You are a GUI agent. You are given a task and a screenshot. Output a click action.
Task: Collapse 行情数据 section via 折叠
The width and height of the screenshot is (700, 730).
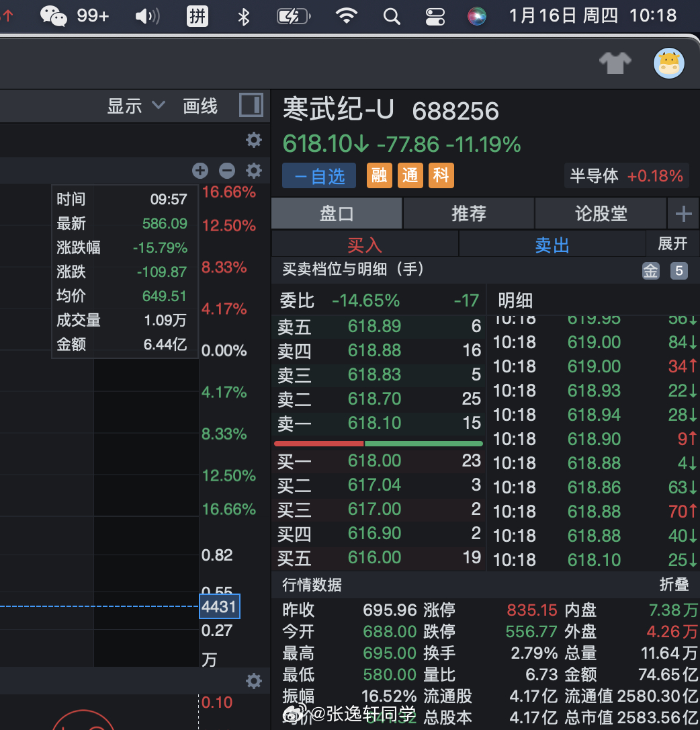(674, 584)
